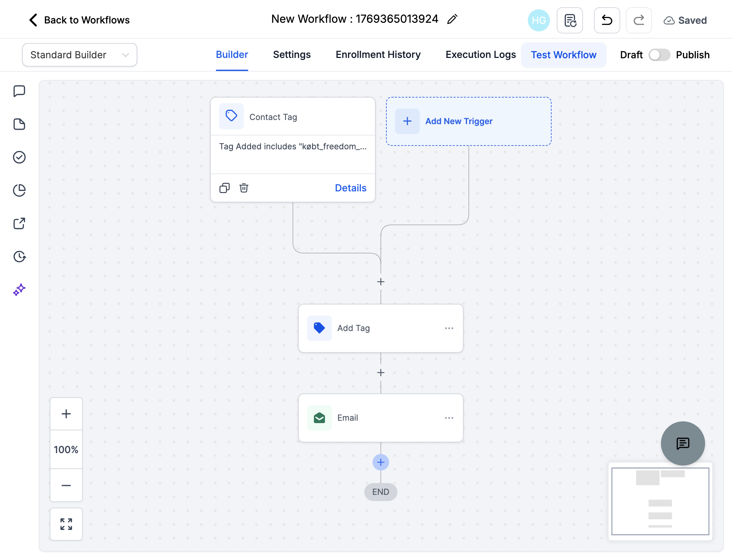Add a step after the Email action

click(x=381, y=462)
